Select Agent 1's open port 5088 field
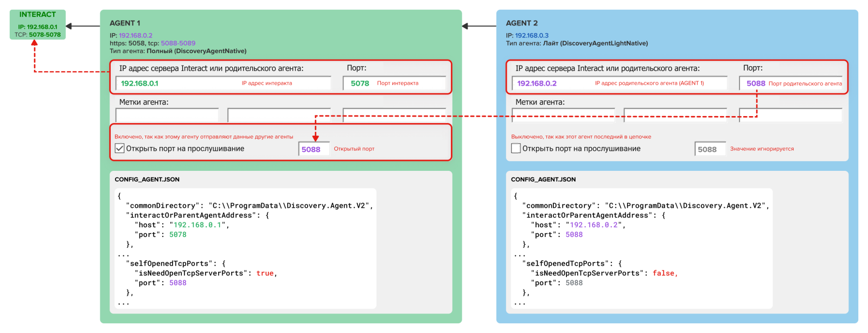Screen dimensions: 868x333 pos(314,149)
